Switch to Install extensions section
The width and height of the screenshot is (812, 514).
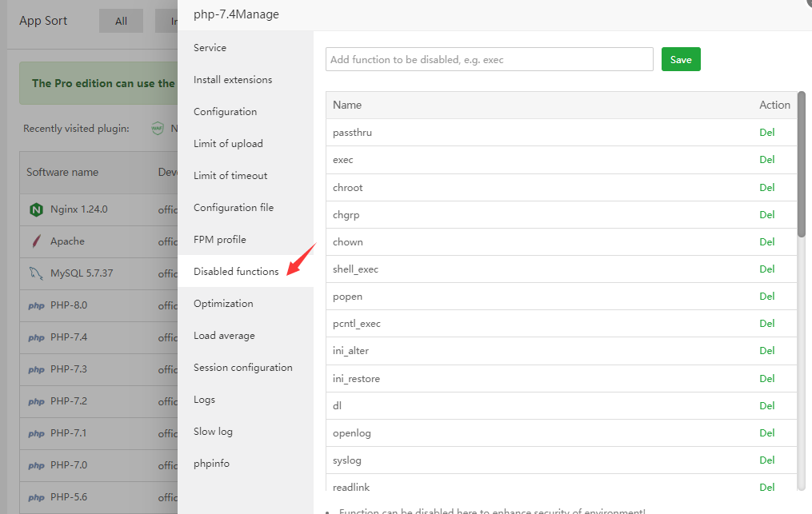coord(233,80)
